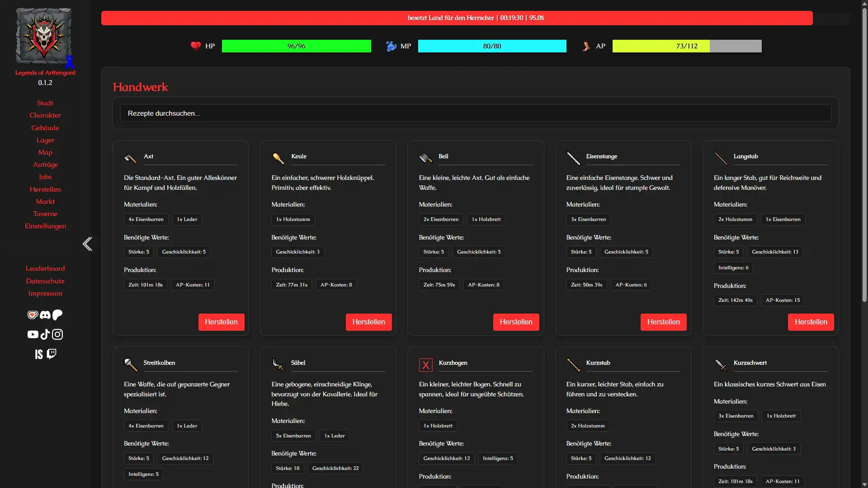Viewport: 868px width, 488px height.
Task: Navigate to the Taverne page
Action: click(x=45, y=214)
